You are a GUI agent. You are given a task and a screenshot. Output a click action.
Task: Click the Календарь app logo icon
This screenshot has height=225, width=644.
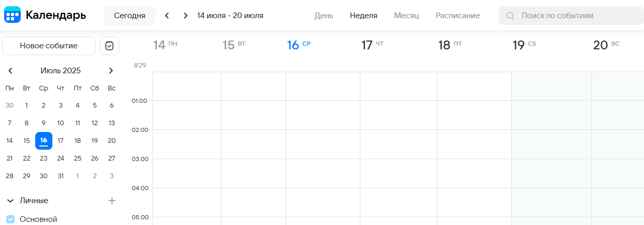pos(12,15)
